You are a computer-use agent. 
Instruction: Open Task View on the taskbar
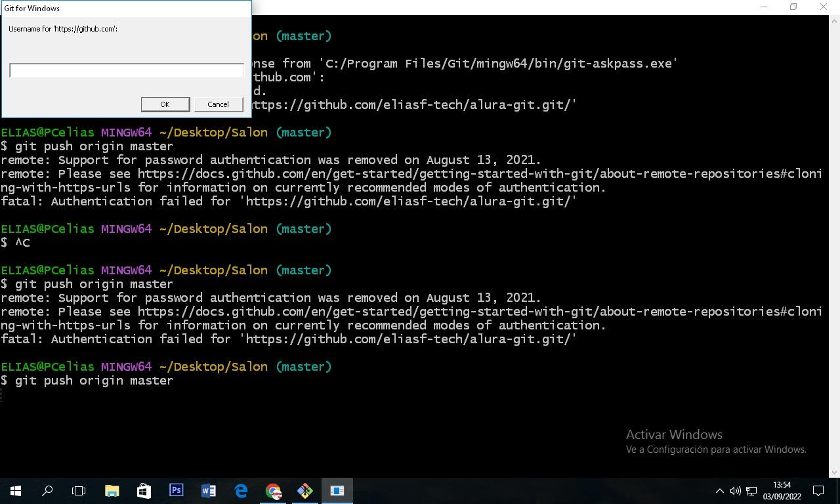click(x=79, y=491)
